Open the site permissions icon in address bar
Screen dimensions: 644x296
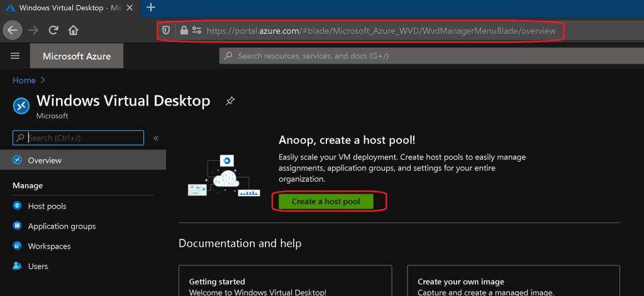point(197,30)
